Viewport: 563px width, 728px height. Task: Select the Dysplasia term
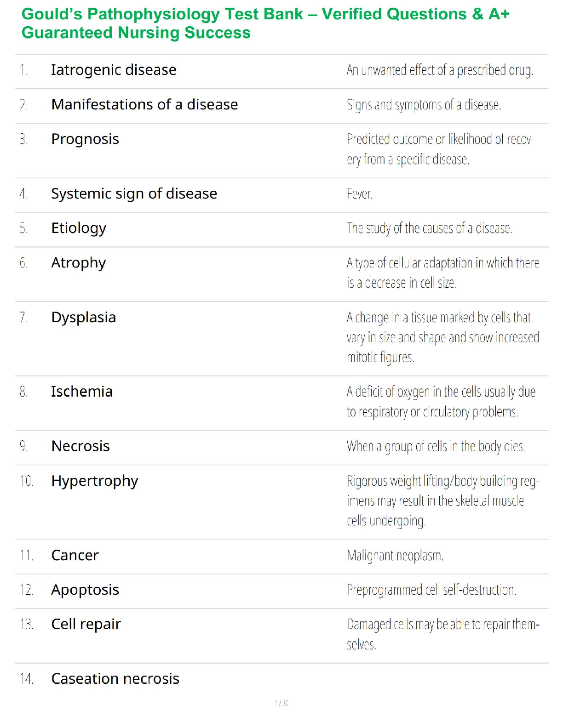point(84,318)
